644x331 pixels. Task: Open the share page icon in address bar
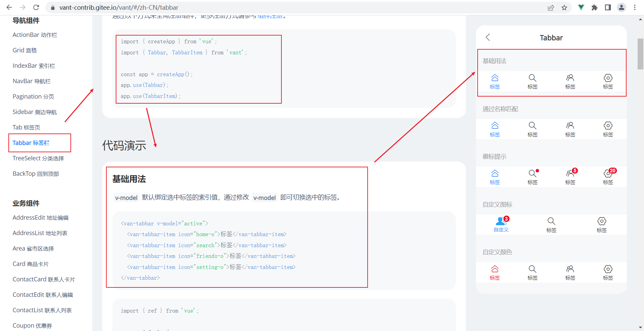[551, 7]
